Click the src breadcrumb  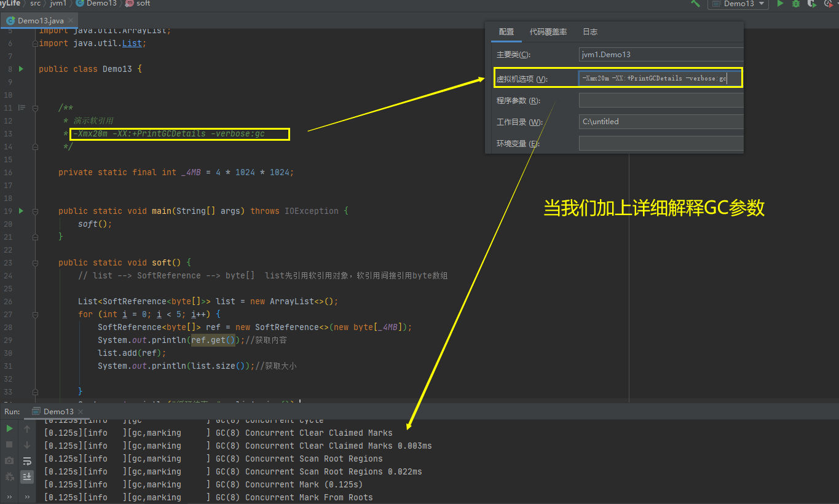click(35, 4)
